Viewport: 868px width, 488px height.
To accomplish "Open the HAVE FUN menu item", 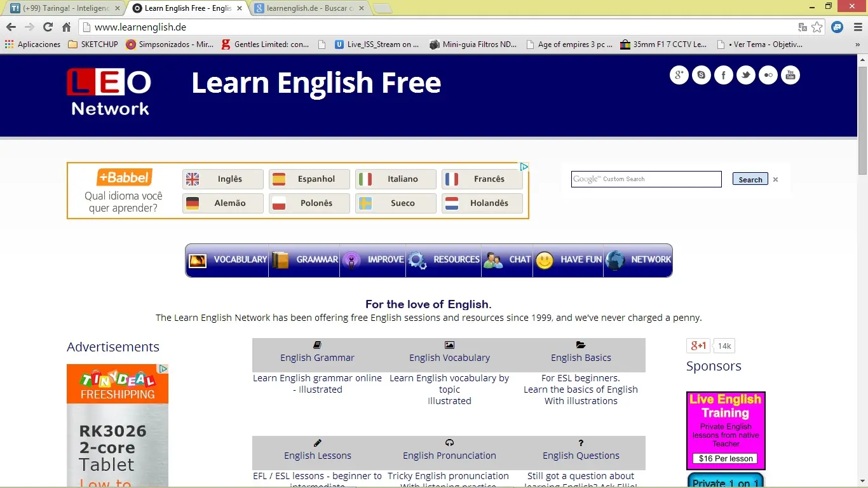I will coord(568,260).
